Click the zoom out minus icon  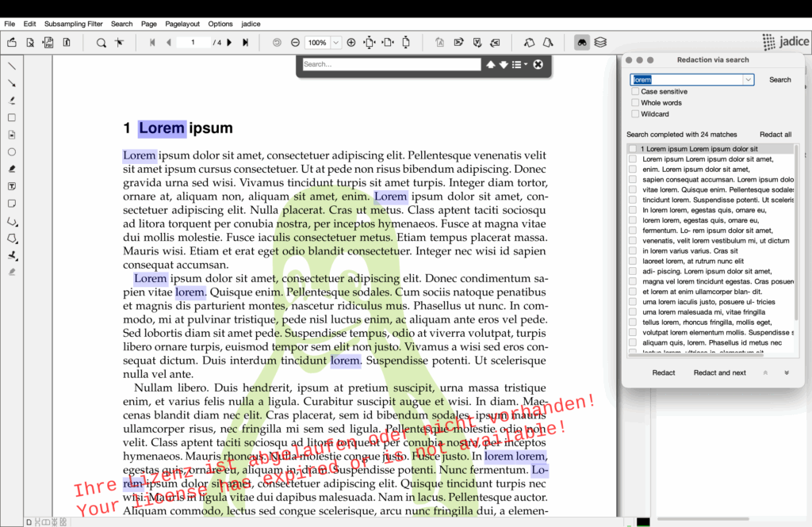[x=295, y=43]
